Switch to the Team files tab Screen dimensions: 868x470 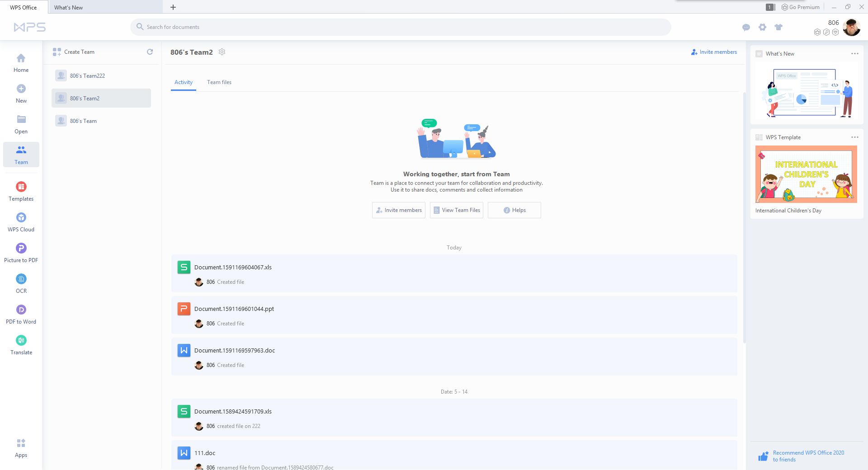219,82
